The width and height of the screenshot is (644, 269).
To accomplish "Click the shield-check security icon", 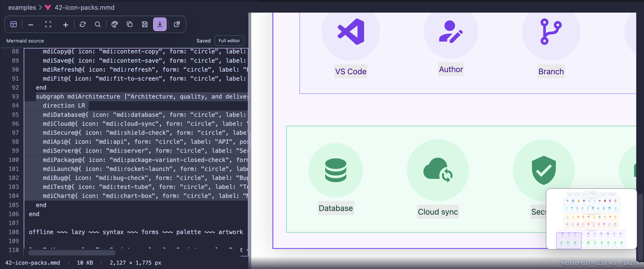I will [x=543, y=170].
